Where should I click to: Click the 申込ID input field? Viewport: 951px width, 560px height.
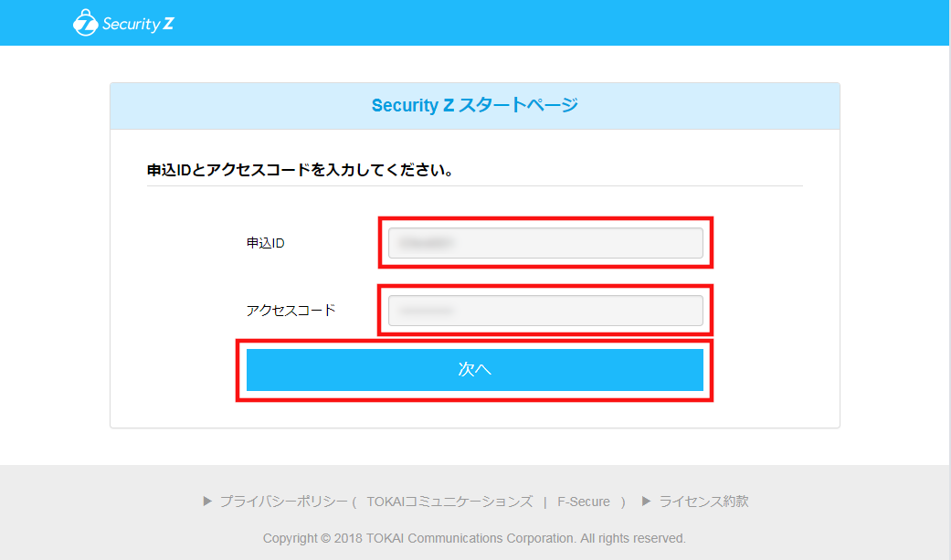[545, 242]
